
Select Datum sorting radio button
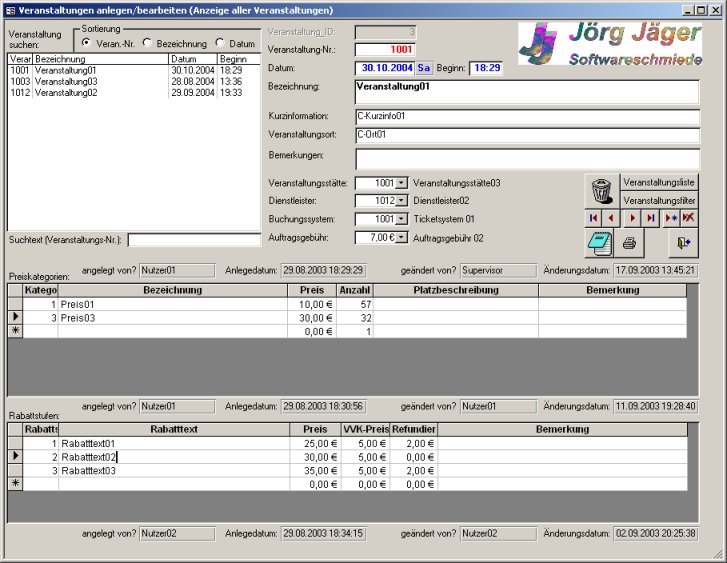coord(220,43)
